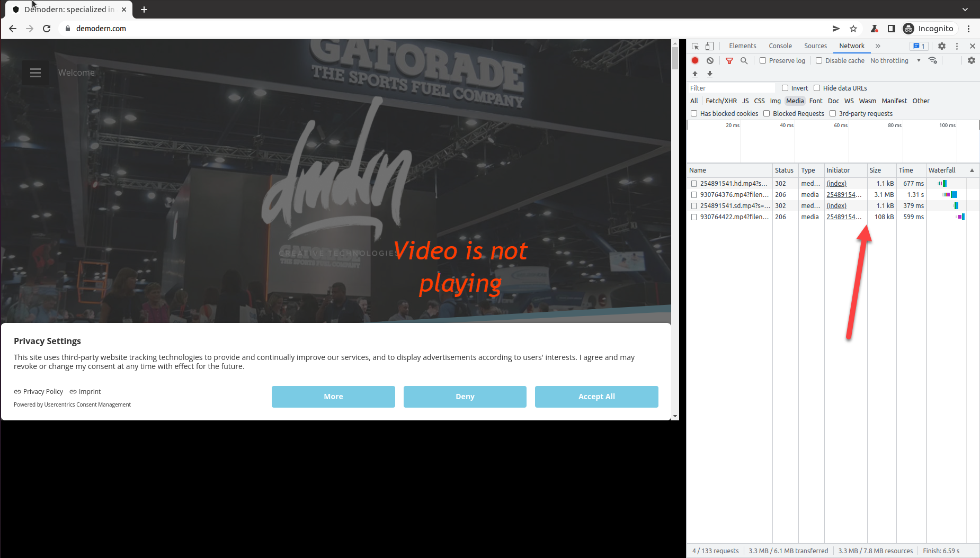Image resolution: width=980 pixels, height=558 pixels.
Task: Click the Accept All button
Action: coord(596,397)
